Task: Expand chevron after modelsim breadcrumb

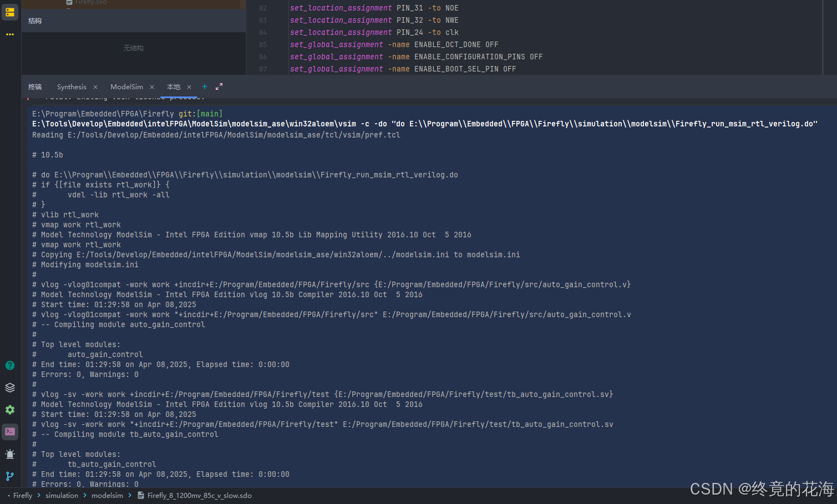Action: point(130,496)
